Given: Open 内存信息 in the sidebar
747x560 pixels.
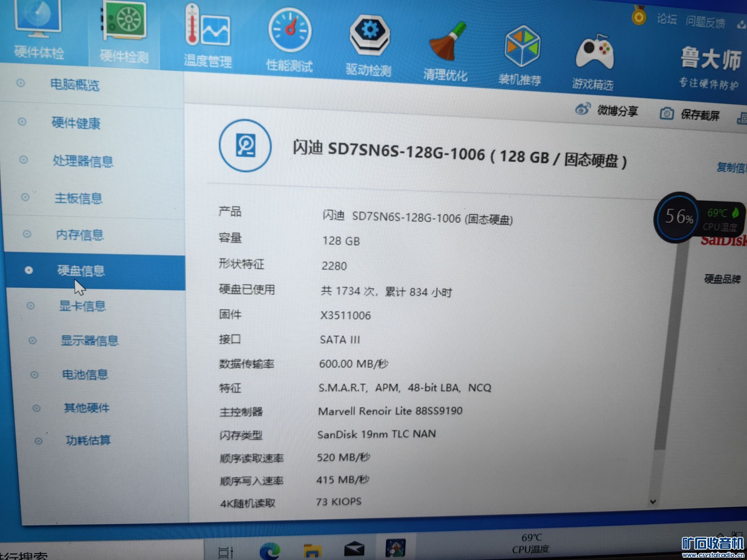Looking at the screenshot, I should (x=80, y=234).
